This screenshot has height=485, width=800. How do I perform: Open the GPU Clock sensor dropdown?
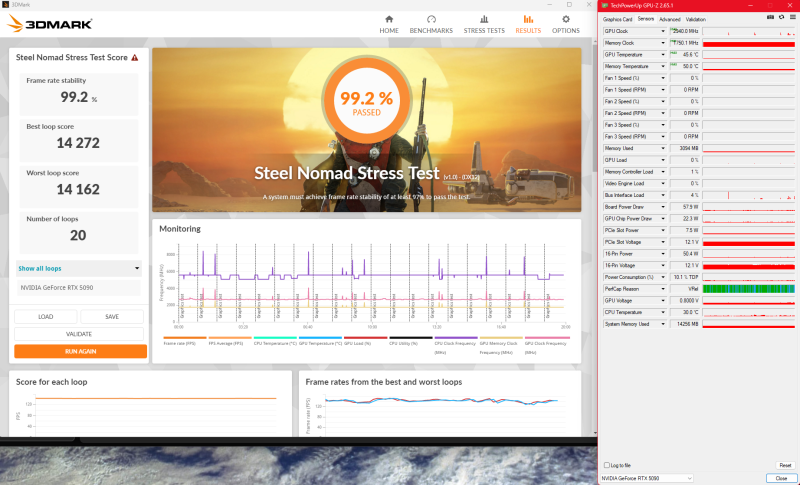pos(663,32)
